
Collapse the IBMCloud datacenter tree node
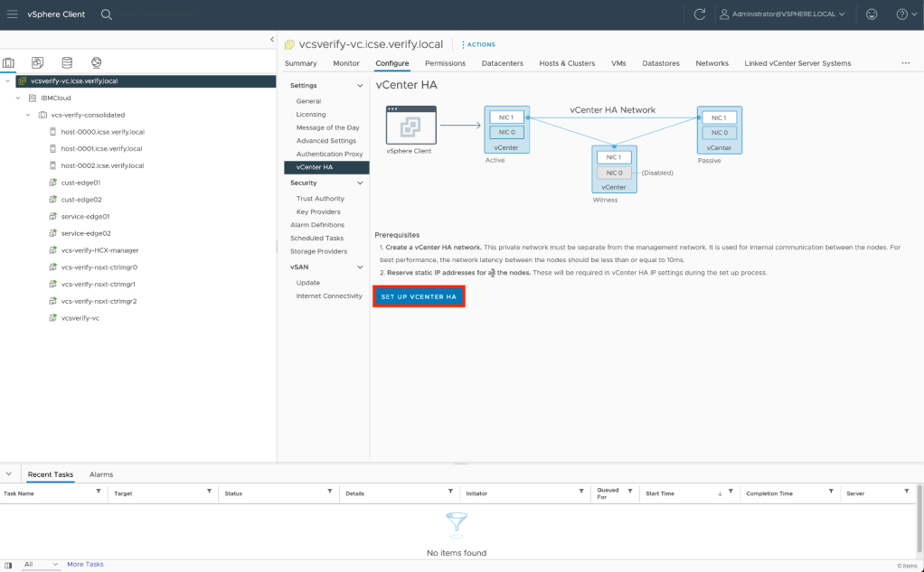tap(19, 98)
